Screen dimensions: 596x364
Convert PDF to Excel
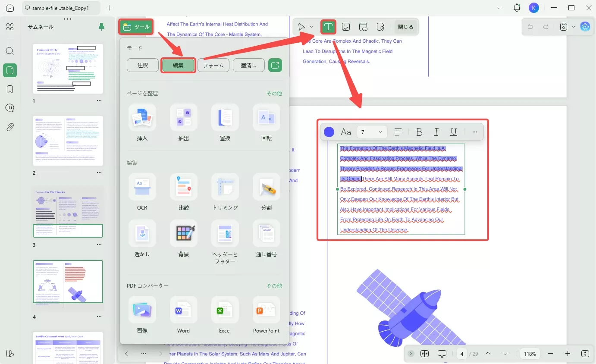tap(225, 315)
